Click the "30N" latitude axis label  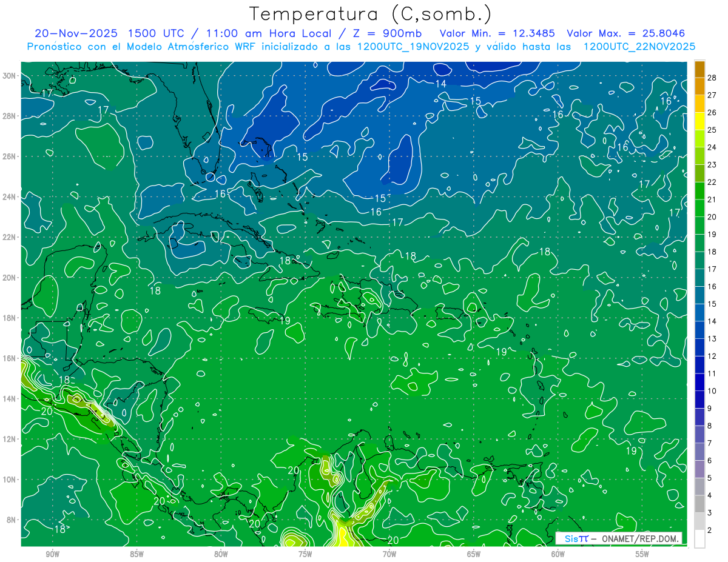(x=10, y=76)
